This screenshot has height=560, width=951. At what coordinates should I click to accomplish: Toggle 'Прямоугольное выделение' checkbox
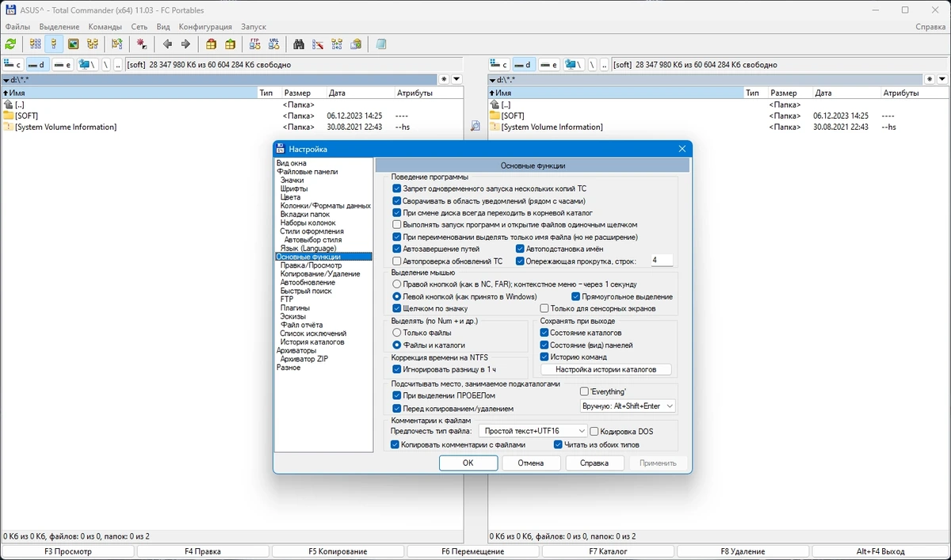[576, 296]
